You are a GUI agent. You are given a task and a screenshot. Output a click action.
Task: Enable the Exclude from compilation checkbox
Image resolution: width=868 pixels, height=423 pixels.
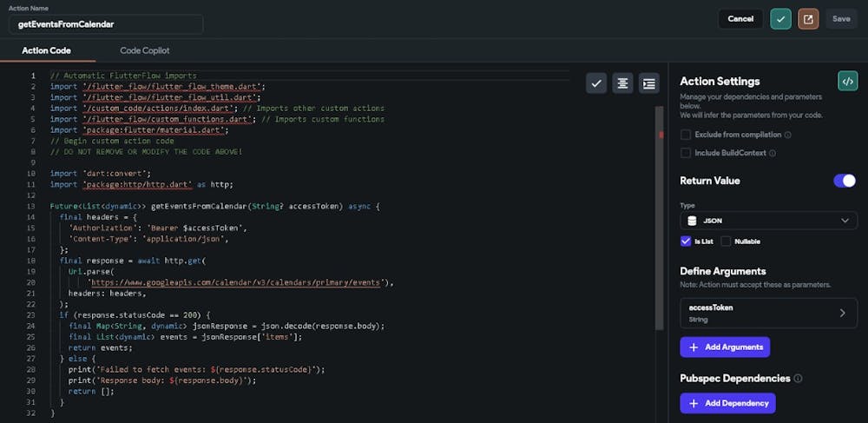pos(686,135)
